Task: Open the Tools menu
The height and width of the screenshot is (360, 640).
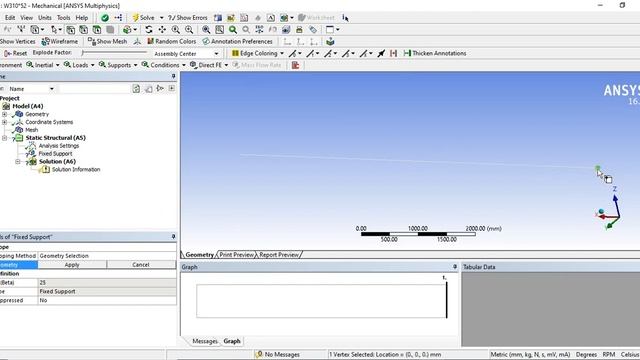Action: pos(63,18)
